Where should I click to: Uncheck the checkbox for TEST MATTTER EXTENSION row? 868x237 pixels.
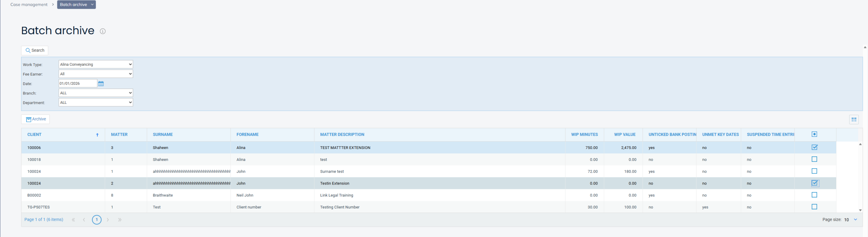(x=814, y=147)
